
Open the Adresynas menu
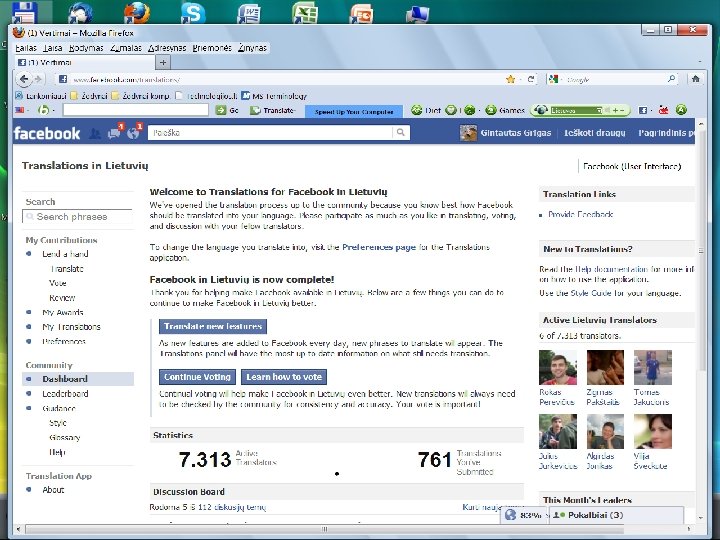point(167,48)
